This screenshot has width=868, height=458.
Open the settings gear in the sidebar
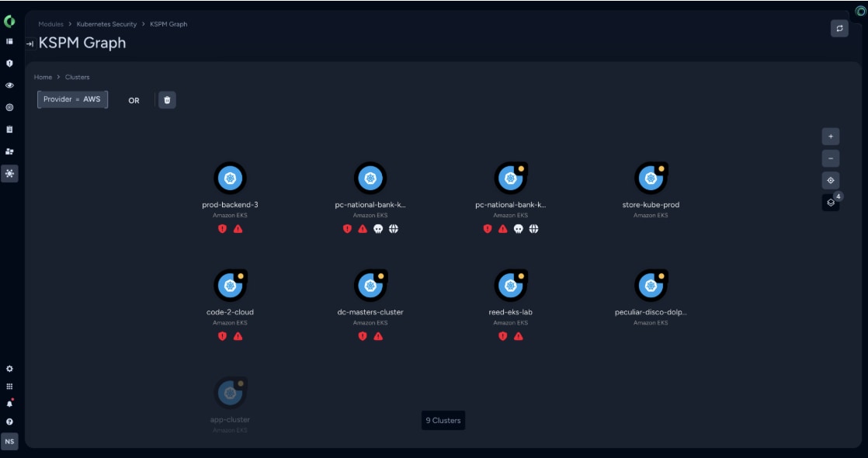(x=9, y=369)
